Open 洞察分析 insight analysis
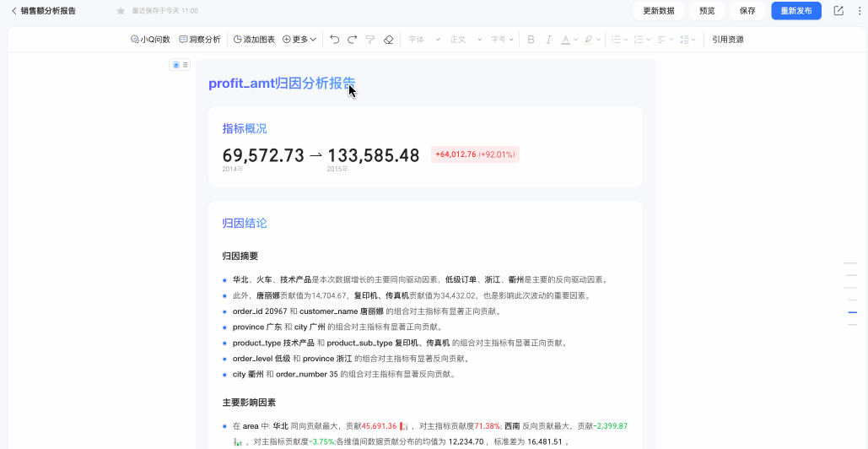868x449 pixels. [200, 40]
